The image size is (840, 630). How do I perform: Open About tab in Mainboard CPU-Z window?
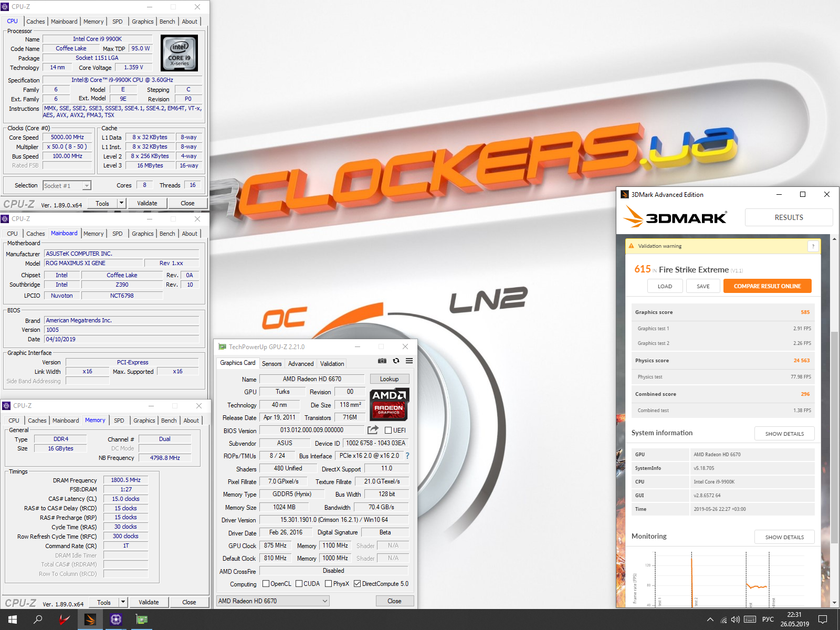coord(190,234)
